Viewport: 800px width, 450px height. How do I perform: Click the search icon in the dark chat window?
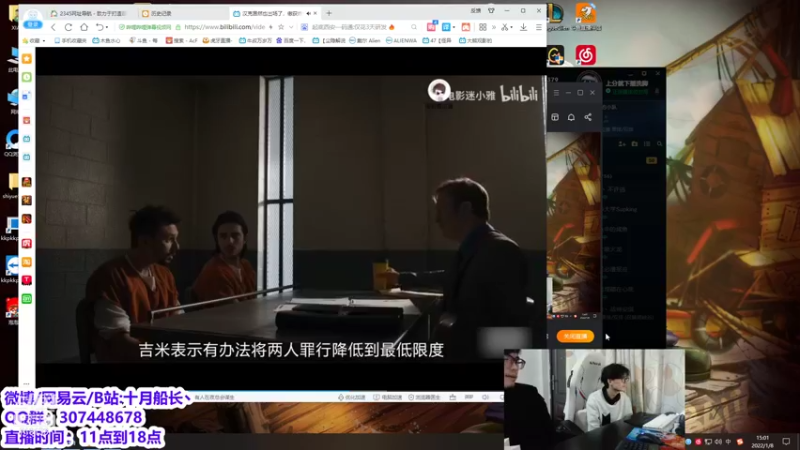(659, 144)
